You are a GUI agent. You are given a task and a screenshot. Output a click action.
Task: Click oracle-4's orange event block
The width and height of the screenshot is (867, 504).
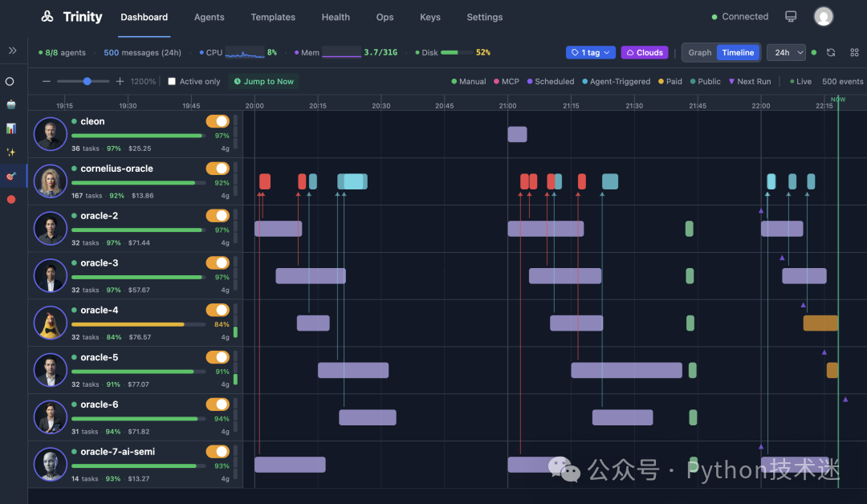pyautogui.click(x=820, y=323)
